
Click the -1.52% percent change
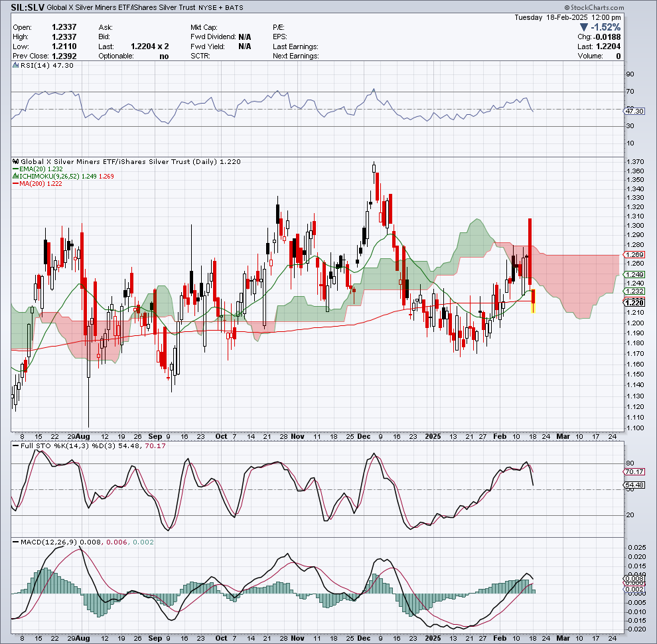(606, 27)
